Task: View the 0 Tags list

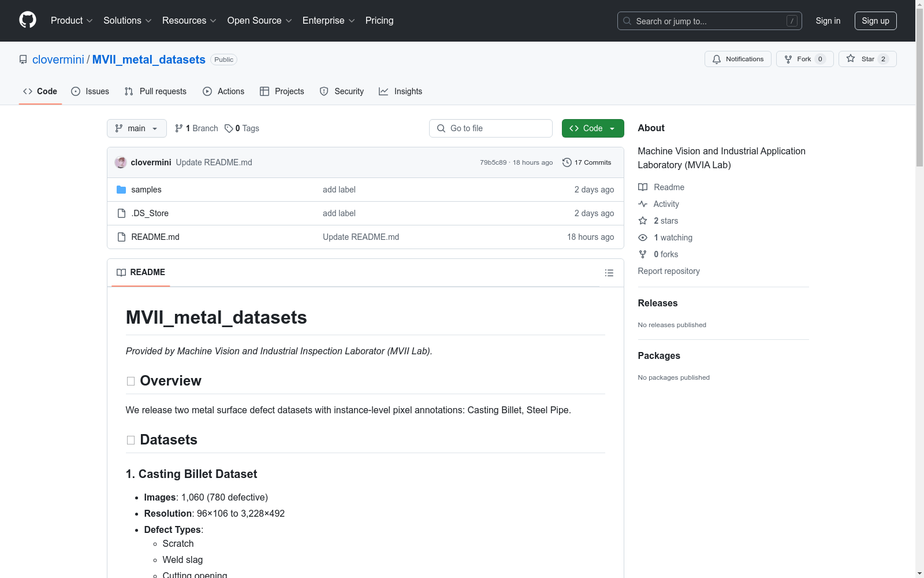Action: pos(242,128)
